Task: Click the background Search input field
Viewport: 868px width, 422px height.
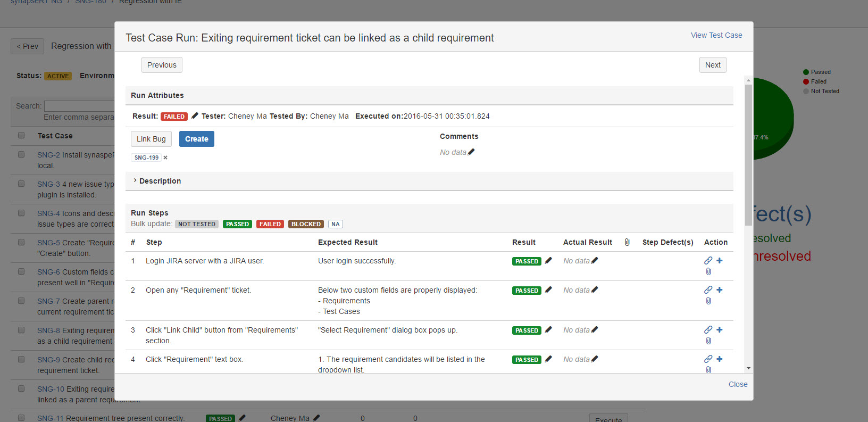Action: (79, 106)
